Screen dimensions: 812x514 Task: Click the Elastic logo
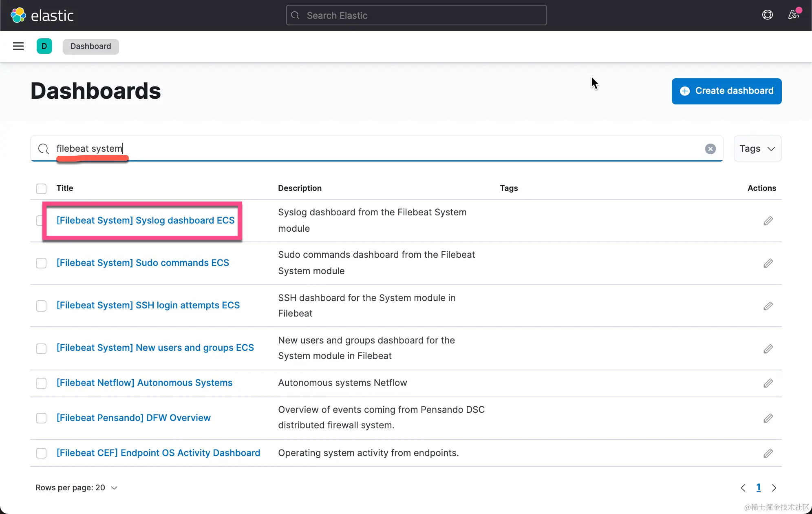(42, 16)
